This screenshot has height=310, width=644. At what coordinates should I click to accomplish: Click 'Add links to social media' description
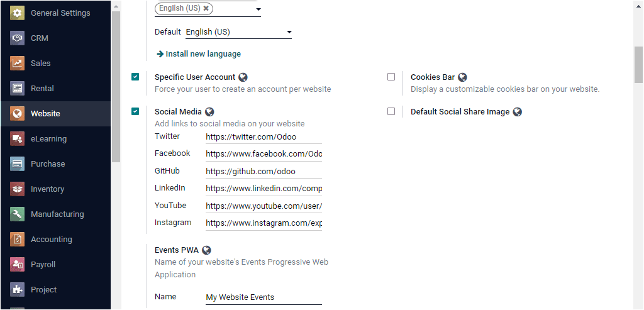pyautogui.click(x=230, y=124)
